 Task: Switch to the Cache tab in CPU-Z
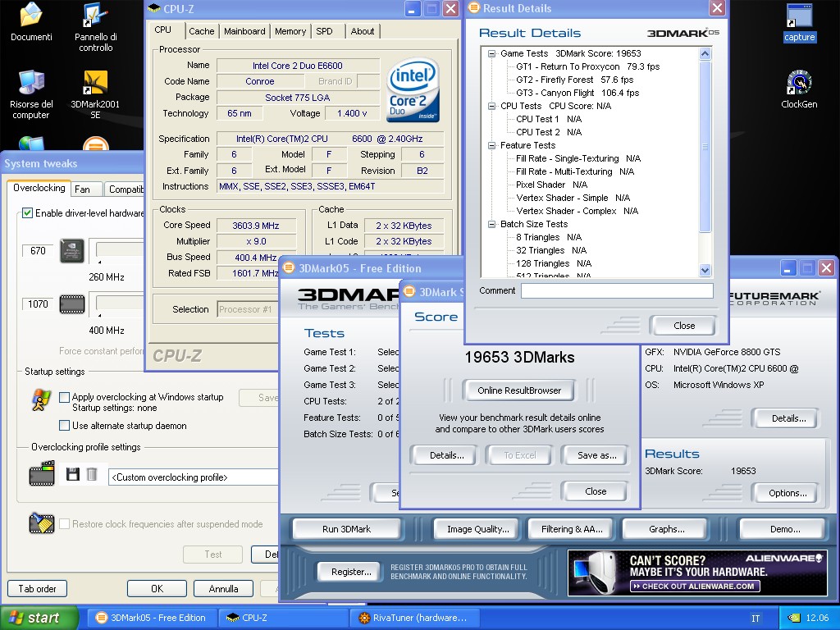click(x=202, y=31)
